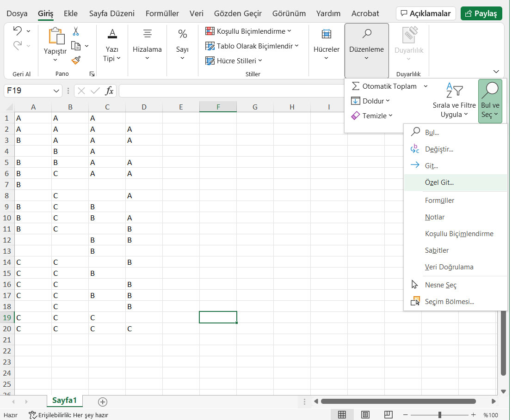The height and width of the screenshot is (420, 512).
Task: Add a new sheet with plus icon
Action: click(103, 402)
